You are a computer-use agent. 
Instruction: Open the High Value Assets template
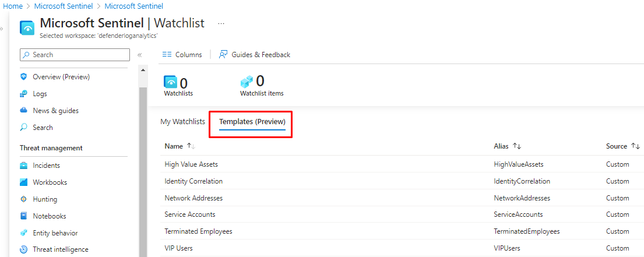(191, 164)
